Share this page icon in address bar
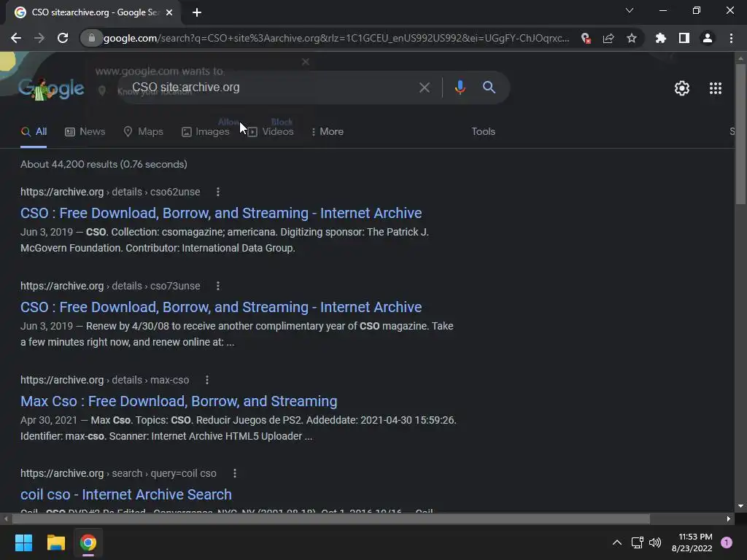The width and height of the screenshot is (747, 560). (608, 38)
